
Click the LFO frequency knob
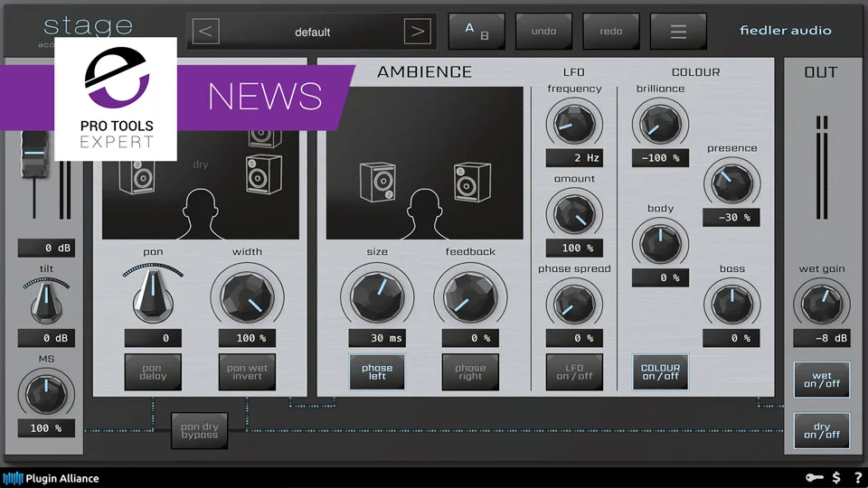(x=574, y=124)
